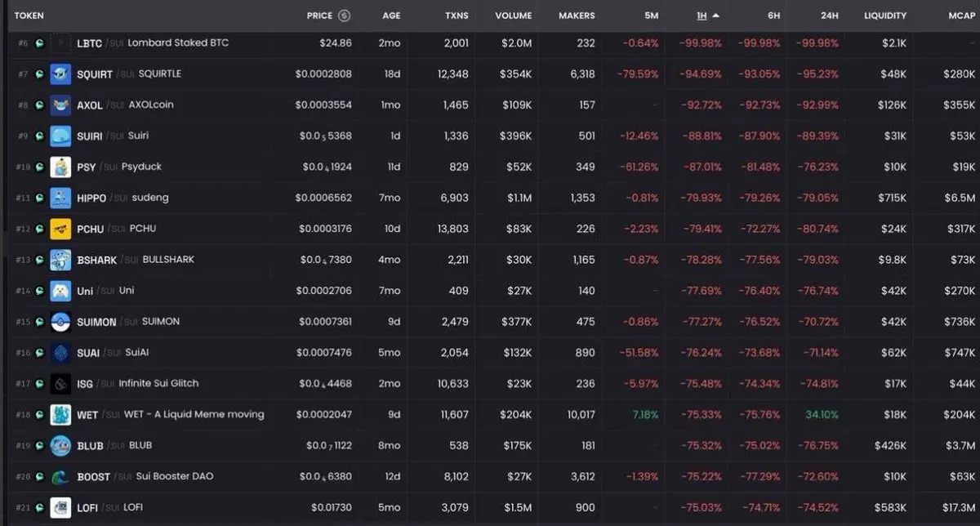Click AXOL market cap $355K
This screenshot has width=980, height=526.
click(960, 105)
